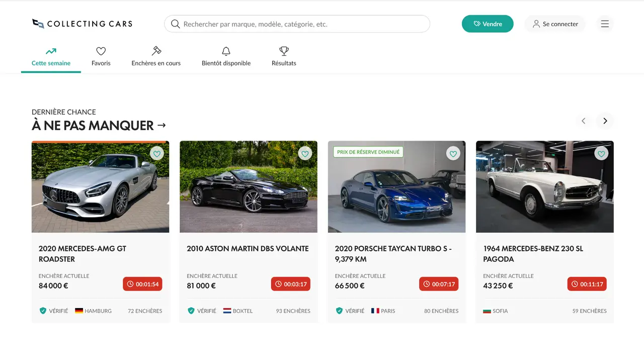View the Résultats trophy tab
The width and height of the screenshot is (644, 351).
pos(284,56)
